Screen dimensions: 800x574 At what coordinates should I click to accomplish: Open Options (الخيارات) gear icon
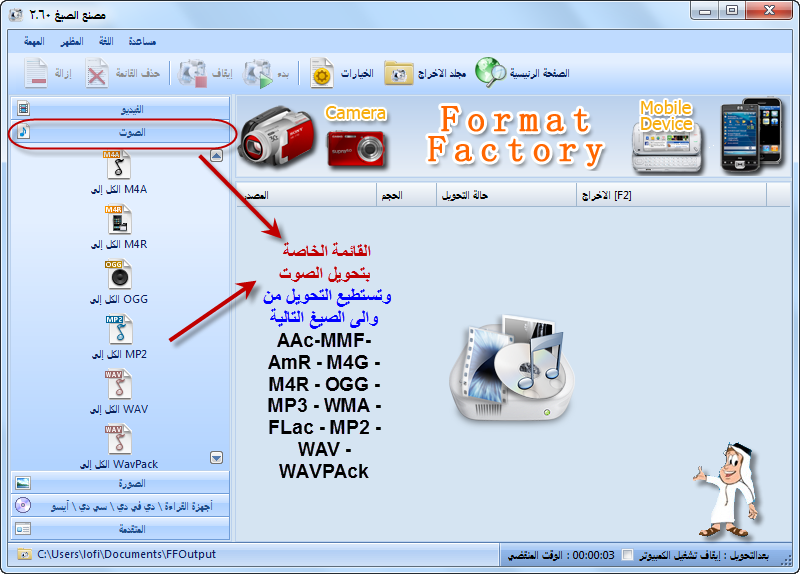pyautogui.click(x=322, y=73)
